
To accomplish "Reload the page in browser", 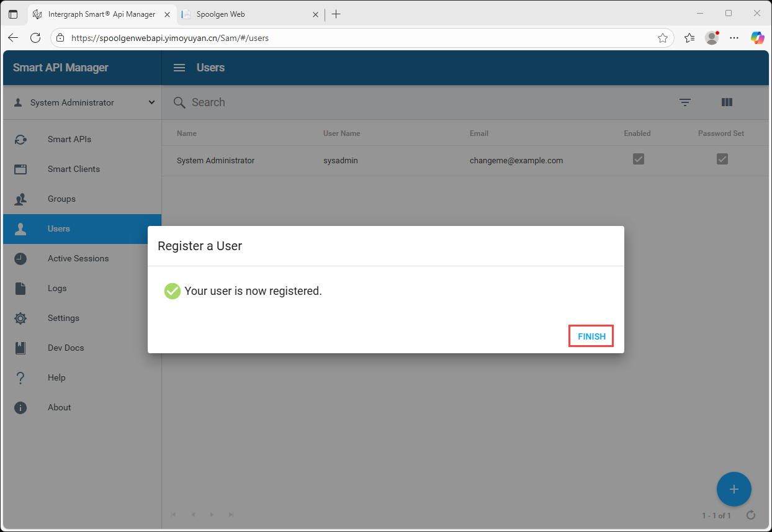I will [x=35, y=38].
